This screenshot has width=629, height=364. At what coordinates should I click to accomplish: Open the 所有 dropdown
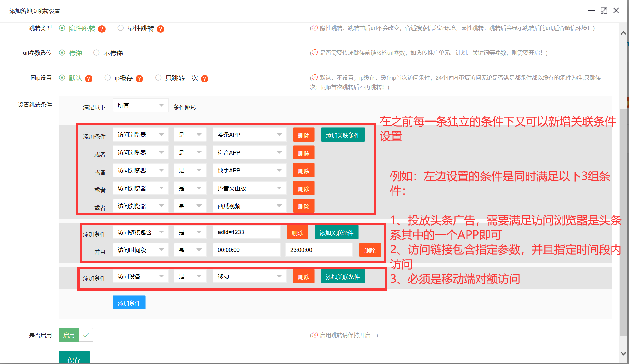pyautogui.click(x=141, y=105)
